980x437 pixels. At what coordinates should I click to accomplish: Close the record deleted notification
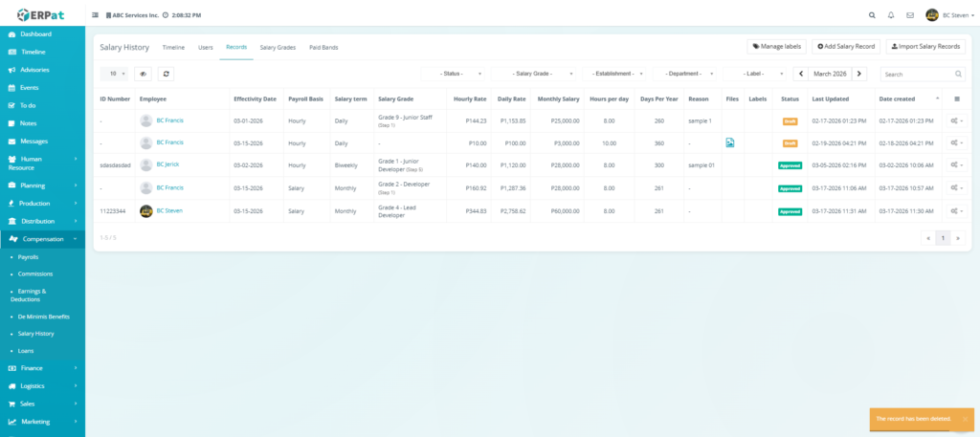[965, 419]
